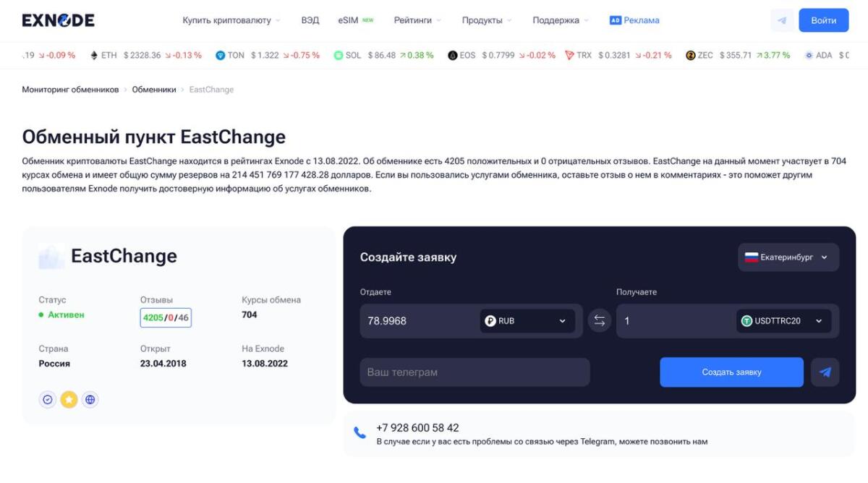Click the globe badge icon

pos(90,399)
